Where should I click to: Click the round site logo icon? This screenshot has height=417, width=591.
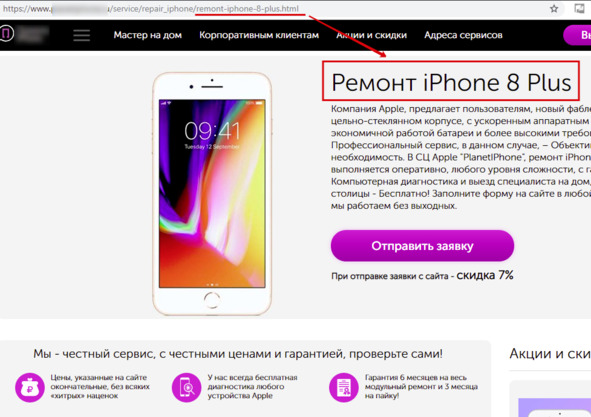6,34
